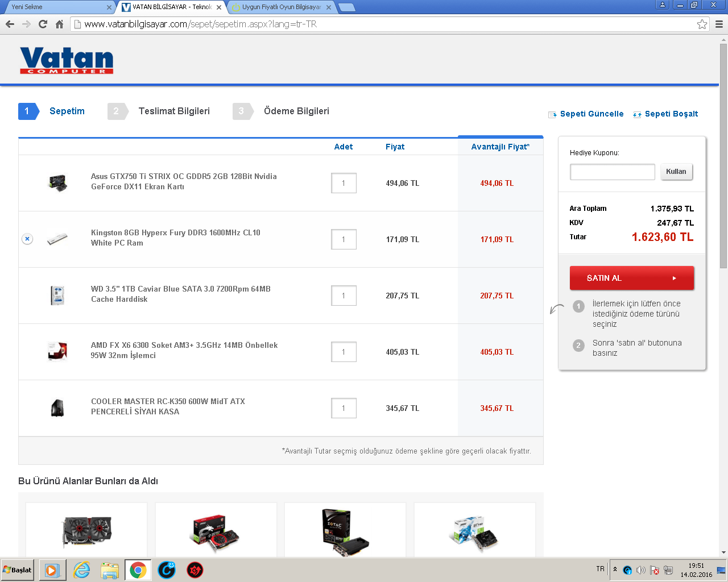Bookmark this page with the star icon

702,24
